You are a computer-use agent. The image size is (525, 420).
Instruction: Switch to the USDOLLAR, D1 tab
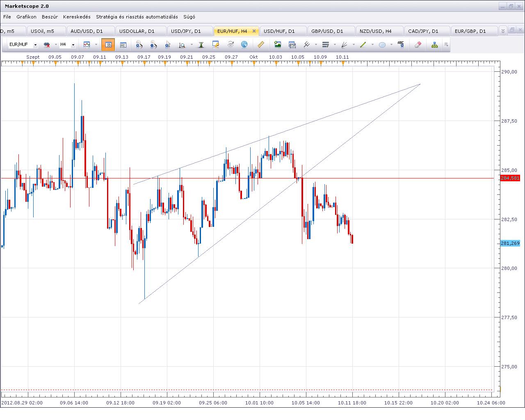(141, 31)
